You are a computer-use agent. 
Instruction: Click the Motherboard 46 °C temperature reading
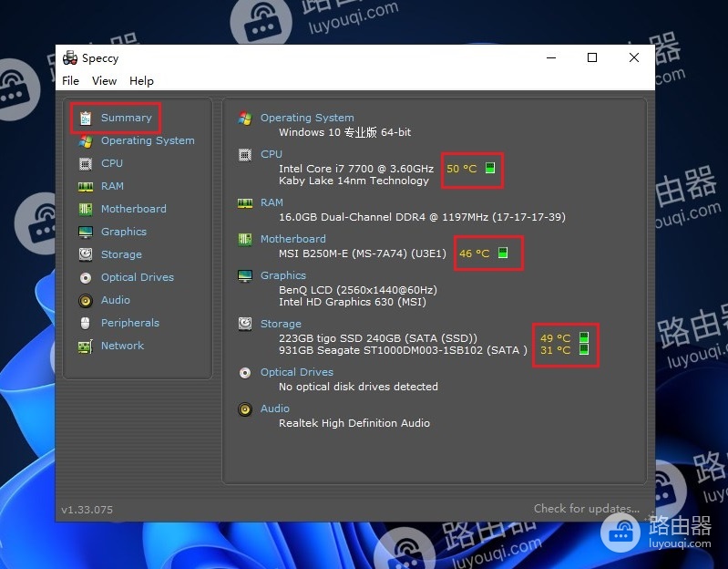coord(474,253)
